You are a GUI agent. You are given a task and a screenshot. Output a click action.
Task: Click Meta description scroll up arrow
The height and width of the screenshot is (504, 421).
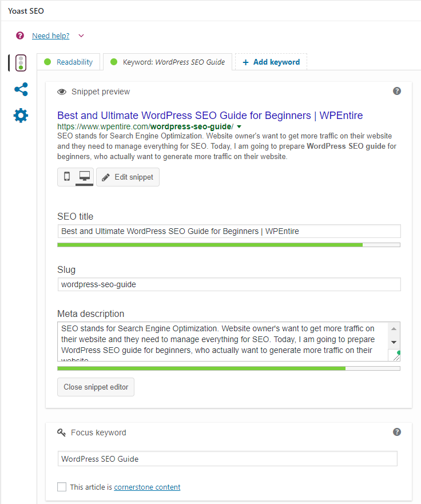tap(394, 329)
